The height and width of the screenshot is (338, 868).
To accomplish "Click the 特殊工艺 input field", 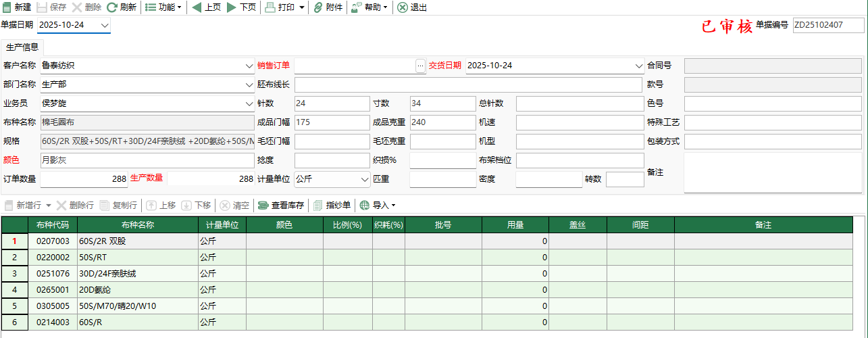I will [773, 122].
